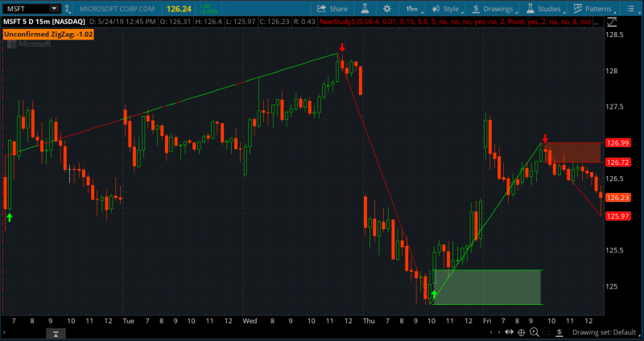Click the Share button in the toolbar
The image size is (644, 341).
point(330,8)
